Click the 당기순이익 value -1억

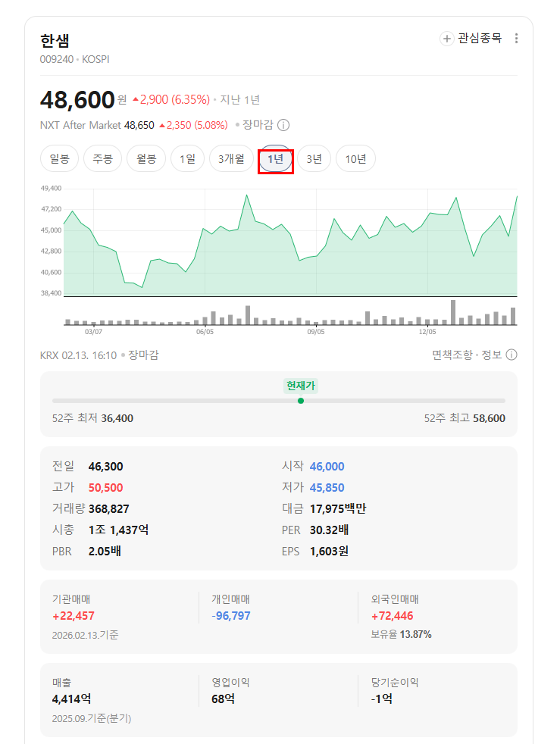(x=382, y=699)
